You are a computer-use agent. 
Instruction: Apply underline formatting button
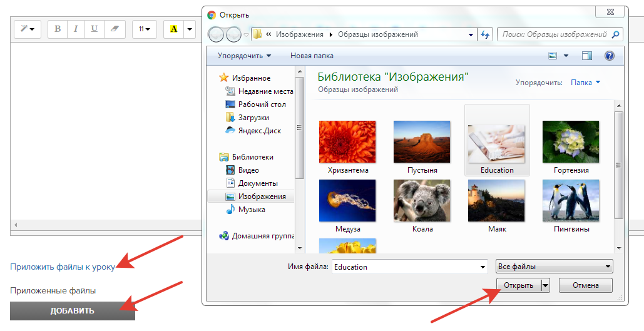point(95,29)
